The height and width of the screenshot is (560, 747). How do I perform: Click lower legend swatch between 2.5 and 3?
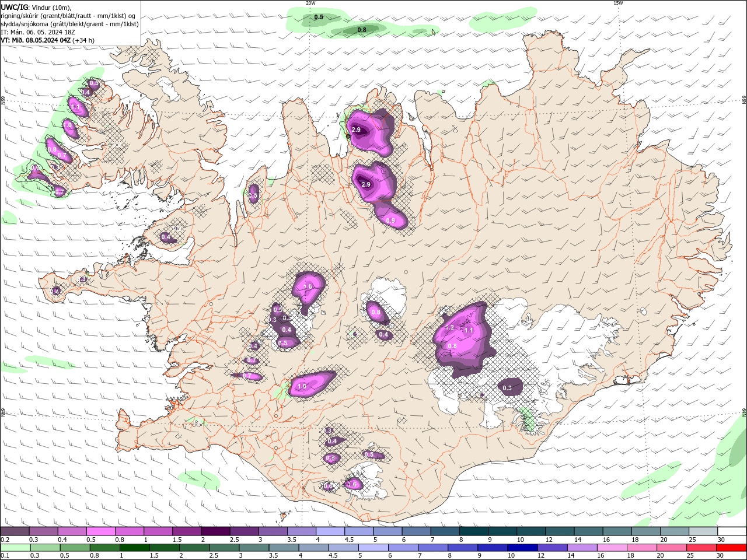(224, 548)
